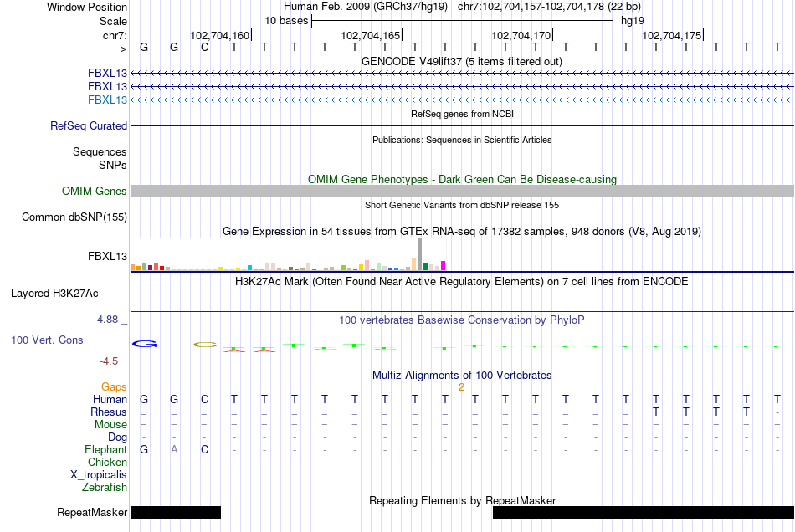Viewport: 795px width, 532px height.
Task: Click the light-blue FBXL13 transcript label
Action: (x=107, y=100)
